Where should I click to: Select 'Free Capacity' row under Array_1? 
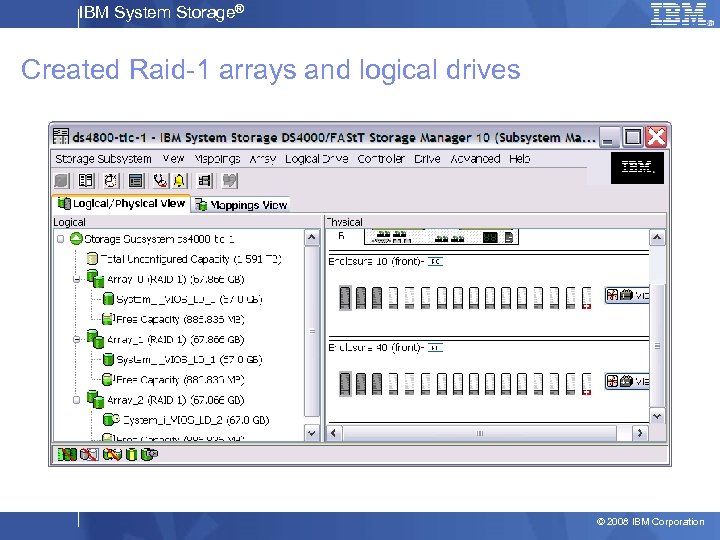click(180, 379)
